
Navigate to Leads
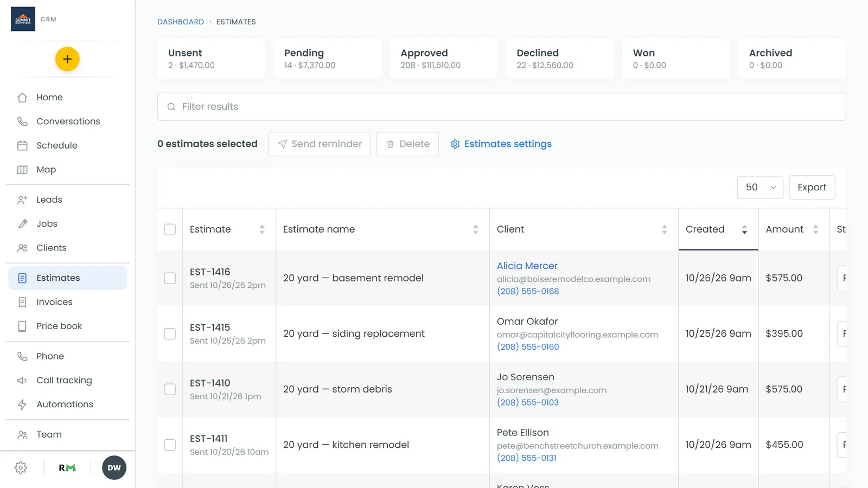(67, 200)
